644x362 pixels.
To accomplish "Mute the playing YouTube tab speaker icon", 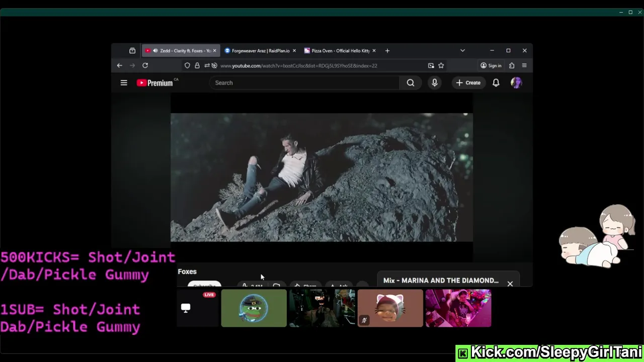I will tap(155, 51).
